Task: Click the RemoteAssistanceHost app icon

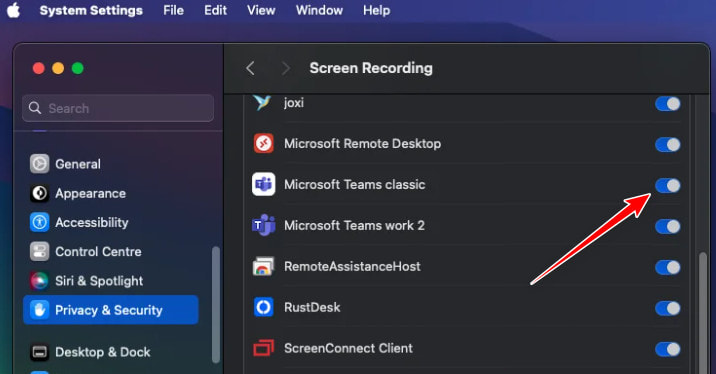Action: pyautogui.click(x=263, y=266)
